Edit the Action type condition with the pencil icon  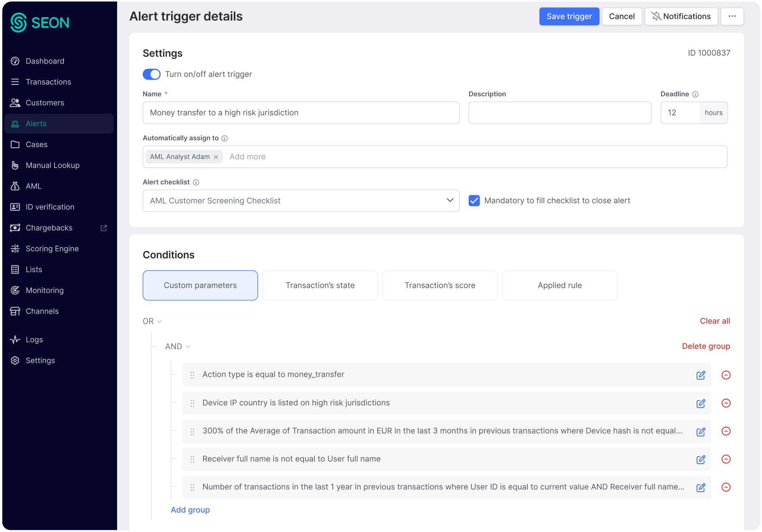[x=701, y=375]
